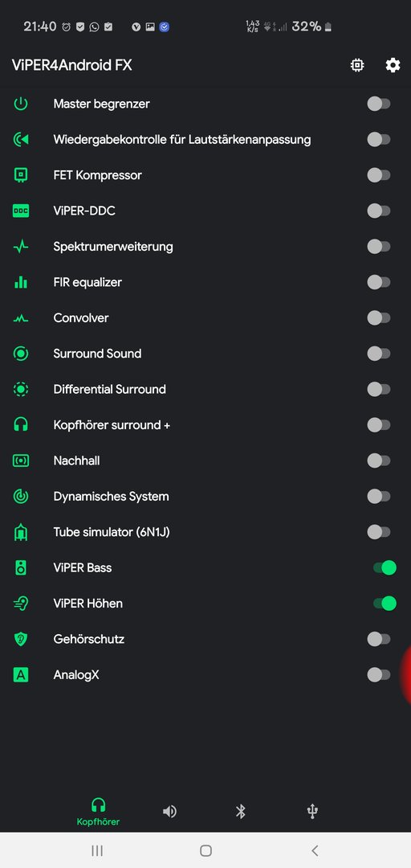Expand the Nachhall settings row
This screenshot has height=868, width=411.
pos(205,461)
